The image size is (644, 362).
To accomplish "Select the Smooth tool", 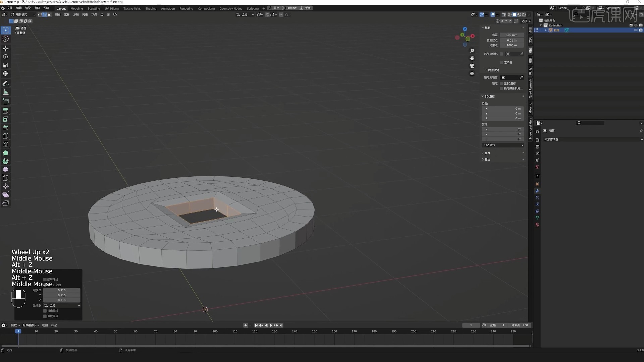I will pyautogui.click(x=5, y=169).
